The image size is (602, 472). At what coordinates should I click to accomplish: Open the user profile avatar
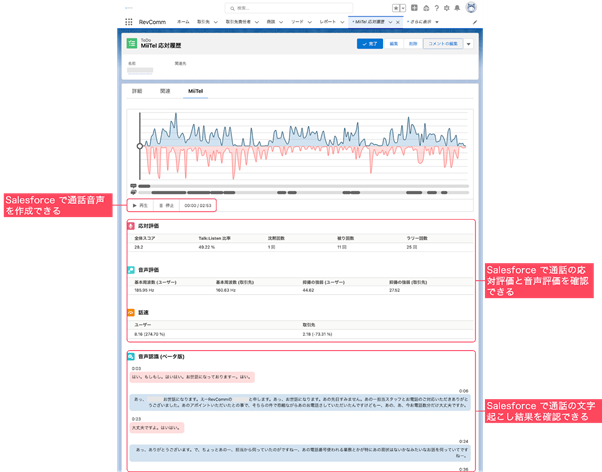pos(471,7)
